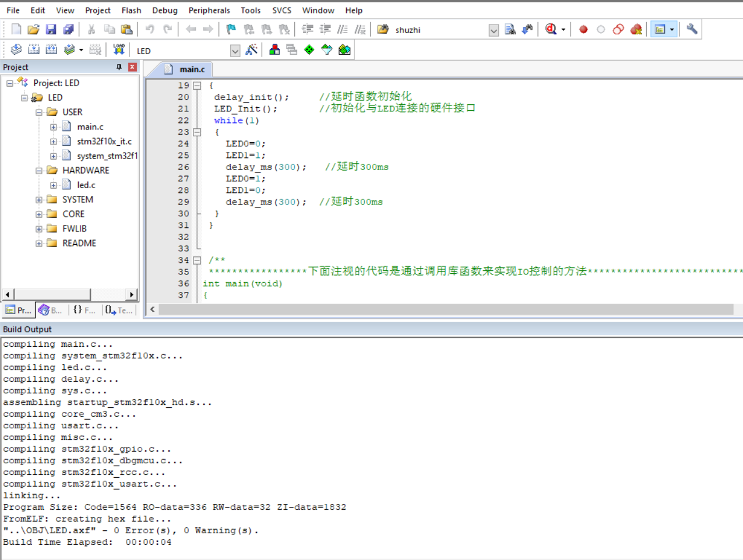
Task: Download to flash with LOAD icon
Action: (119, 50)
